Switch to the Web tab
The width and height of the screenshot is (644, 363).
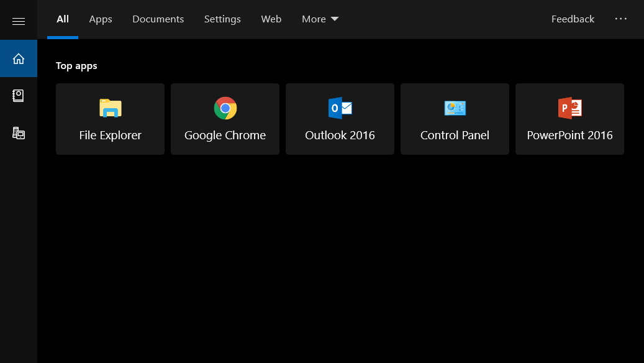(271, 19)
